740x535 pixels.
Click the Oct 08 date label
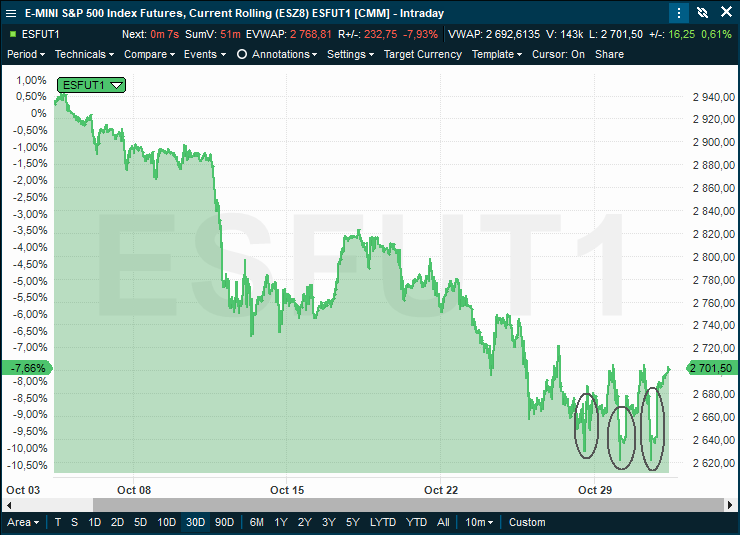pyautogui.click(x=134, y=490)
